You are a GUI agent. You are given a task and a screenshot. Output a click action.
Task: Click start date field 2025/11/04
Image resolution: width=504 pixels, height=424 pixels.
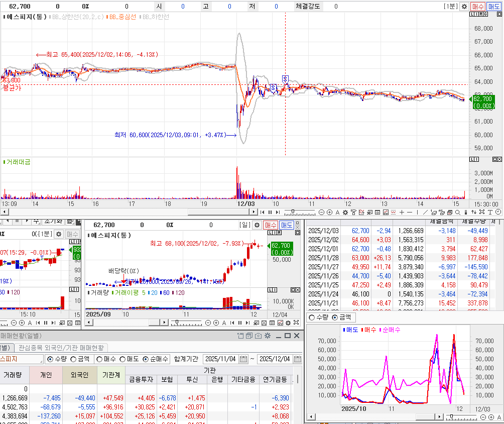(x=221, y=359)
